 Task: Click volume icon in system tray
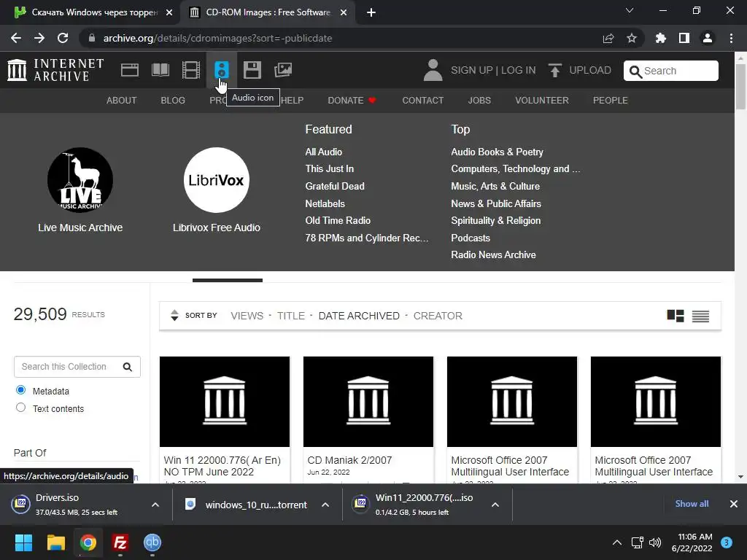tap(655, 542)
